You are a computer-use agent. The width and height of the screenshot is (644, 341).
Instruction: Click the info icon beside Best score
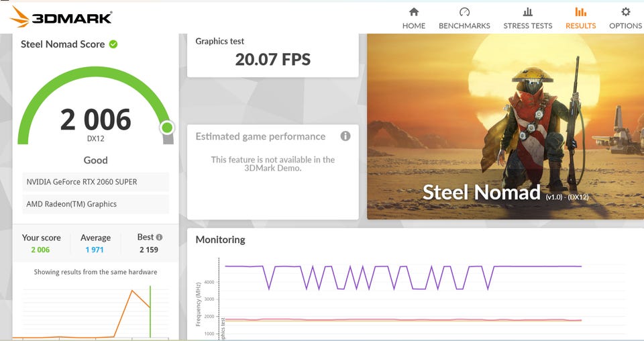click(160, 237)
